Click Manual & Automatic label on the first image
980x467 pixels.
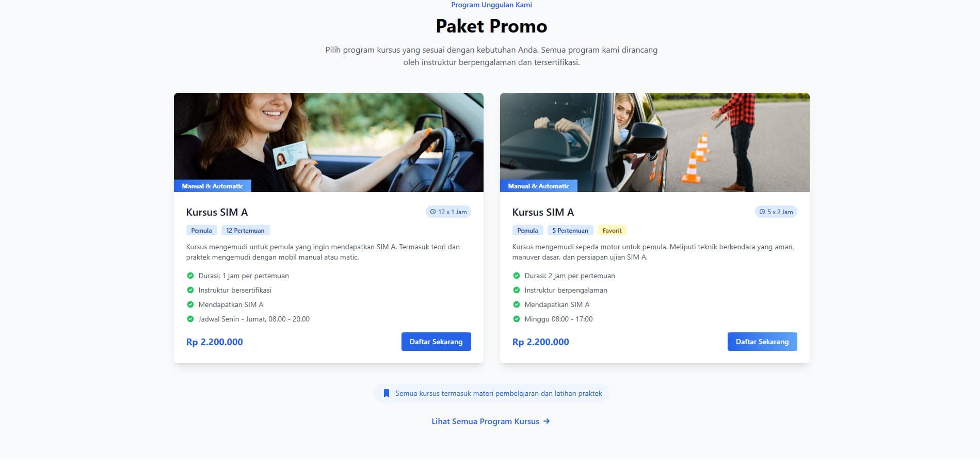[x=213, y=186]
